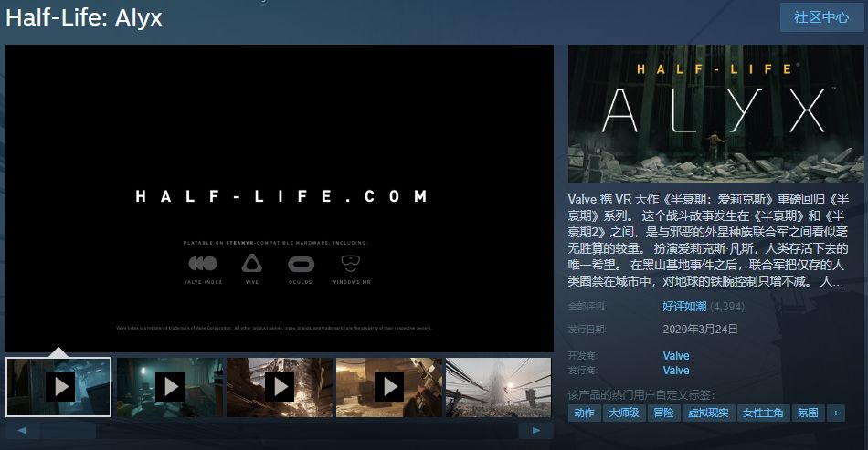The image size is (868, 450).
Task: Select the 大师级 tag
Action: point(624,413)
